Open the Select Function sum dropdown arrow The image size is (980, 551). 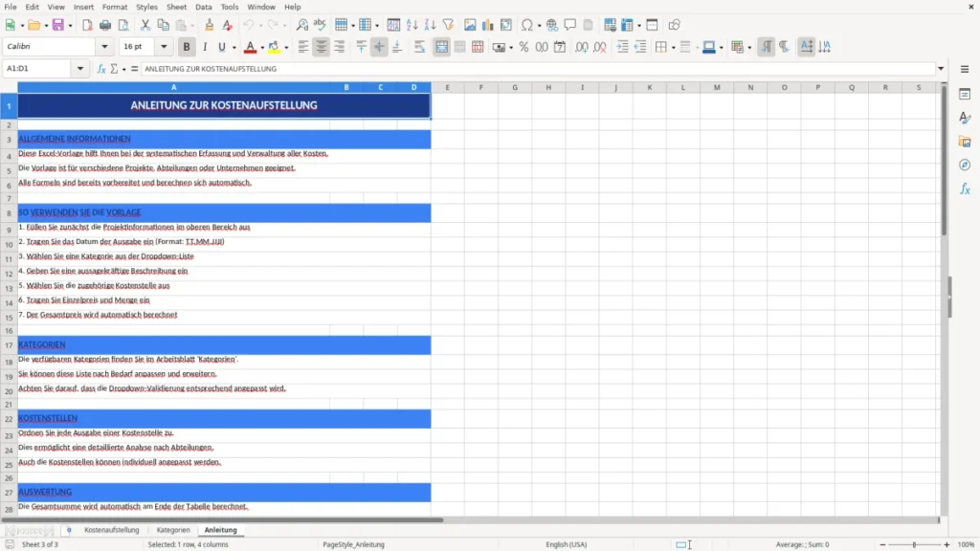tap(123, 69)
